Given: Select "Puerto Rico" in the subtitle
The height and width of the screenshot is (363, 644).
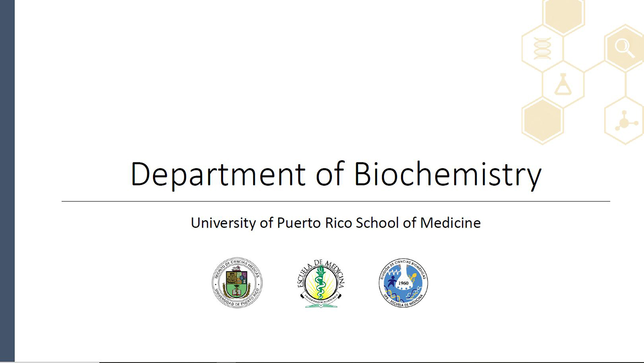Looking at the screenshot, I should click(315, 223).
